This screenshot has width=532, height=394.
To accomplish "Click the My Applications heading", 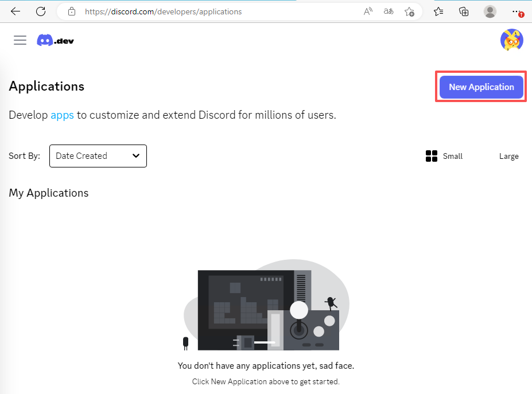I will (49, 193).
